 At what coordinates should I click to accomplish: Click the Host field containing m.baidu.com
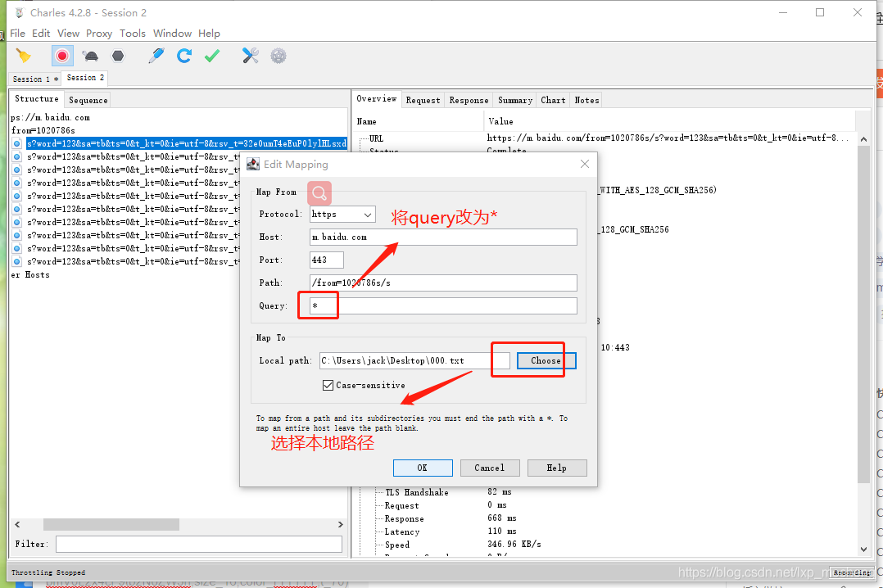(x=443, y=237)
